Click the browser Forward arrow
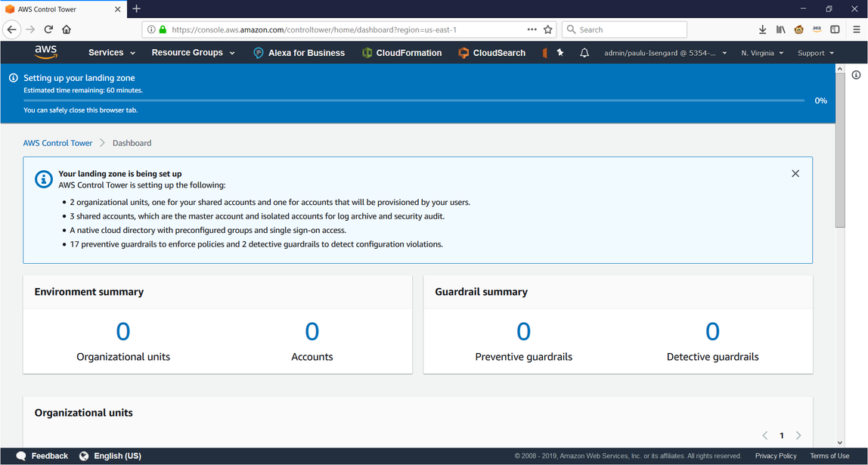Viewport: 868px width, 465px height. tap(30, 29)
